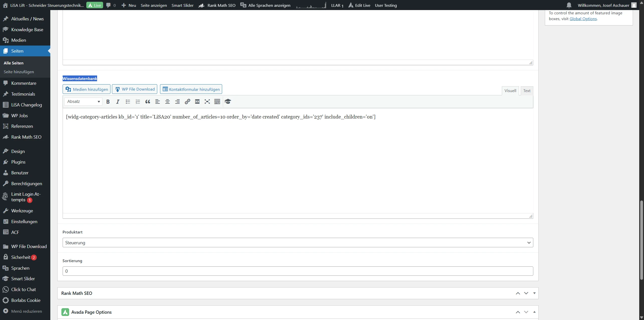This screenshot has height=320, width=644.
Task: Insert the Read More tag
Action: pyautogui.click(x=197, y=101)
